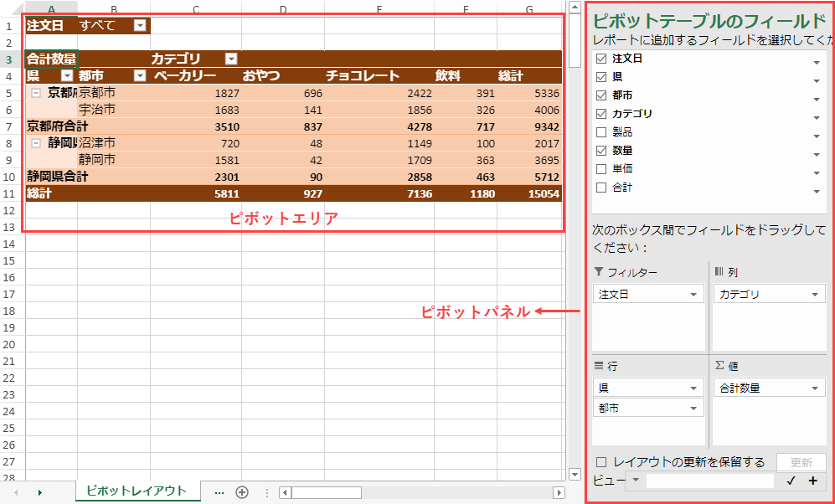Select the 宇治市 cell

pyautogui.click(x=113, y=110)
